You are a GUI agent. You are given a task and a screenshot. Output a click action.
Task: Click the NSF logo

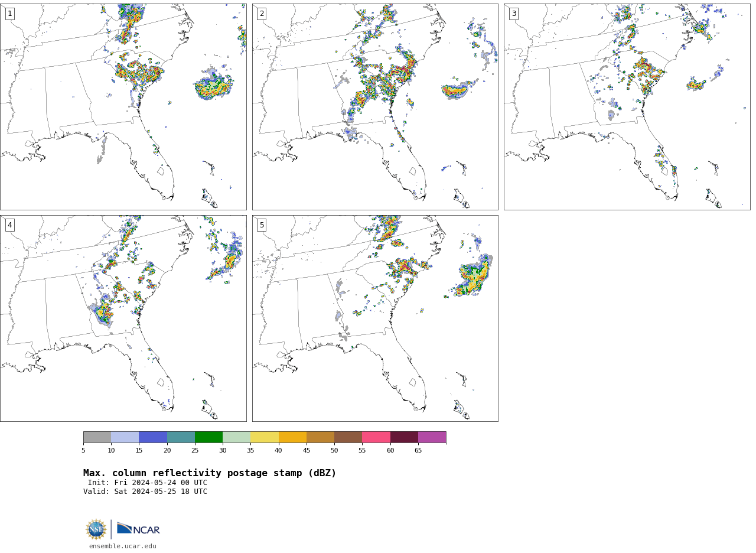(96, 529)
